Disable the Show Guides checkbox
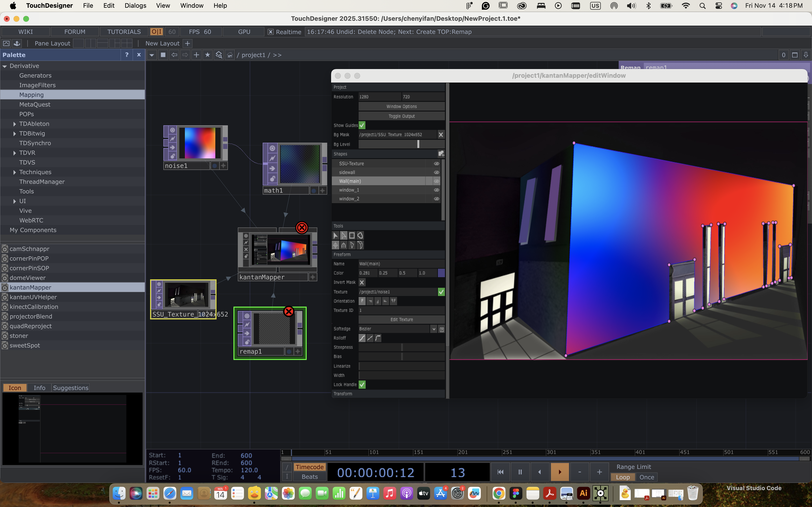812x507 pixels. [x=362, y=125]
